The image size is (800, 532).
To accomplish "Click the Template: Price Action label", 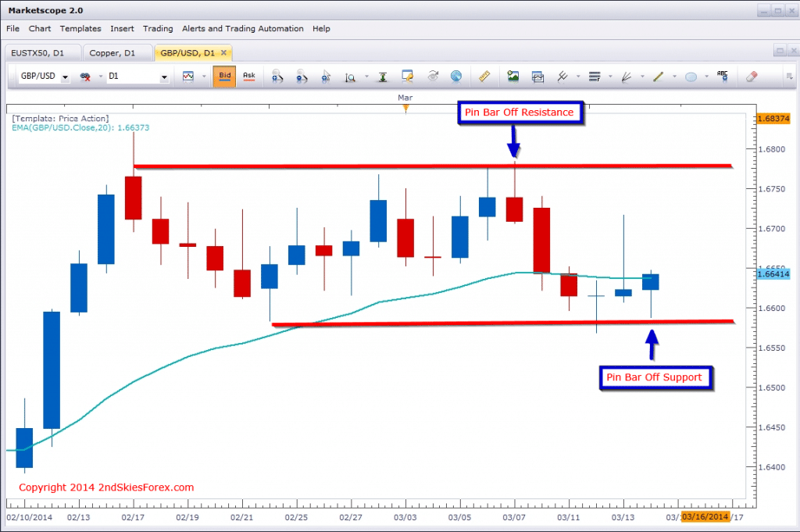I will pos(60,118).
